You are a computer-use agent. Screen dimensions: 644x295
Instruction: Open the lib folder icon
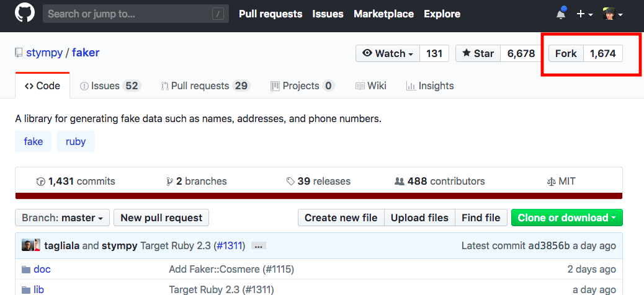click(26, 290)
